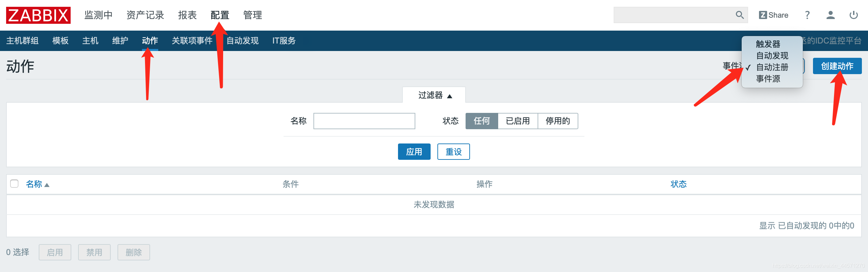Screen dimensions: 868x272
Task: Open 监测中 main menu
Action: (98, 15)
